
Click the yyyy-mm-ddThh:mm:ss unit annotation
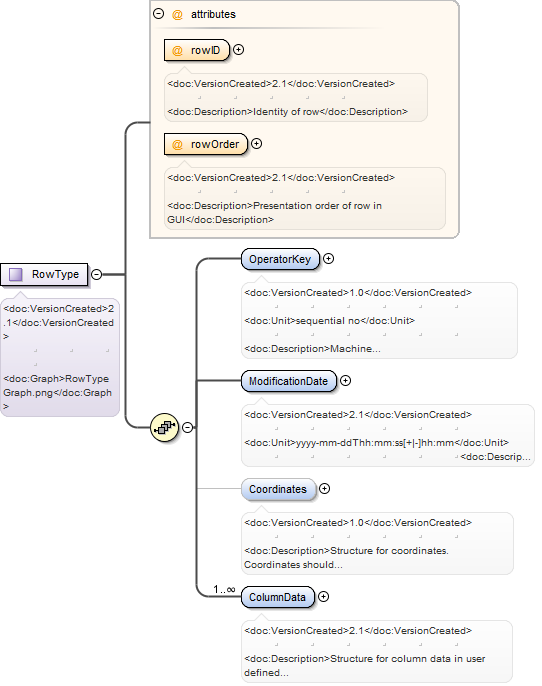[377, 443]
